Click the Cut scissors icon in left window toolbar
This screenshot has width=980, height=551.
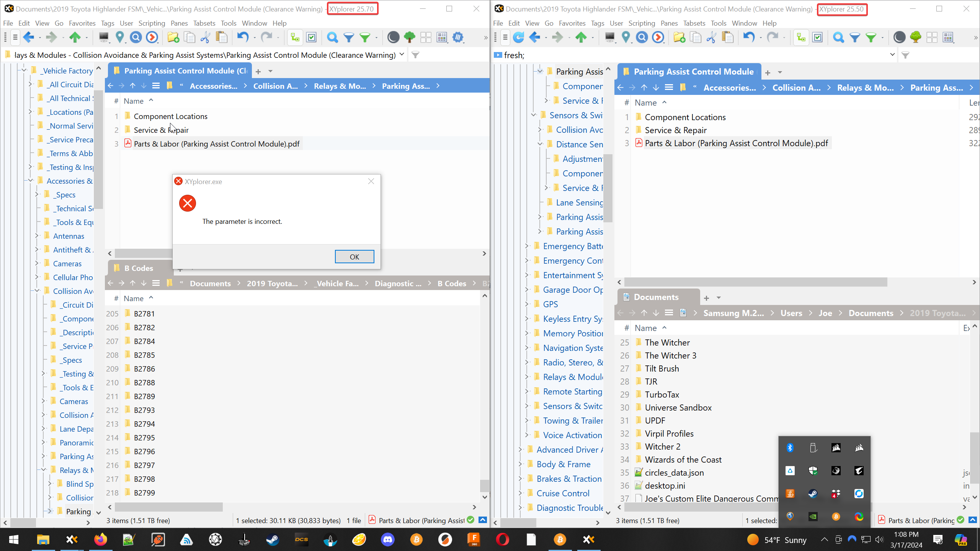tap(206, 37)
